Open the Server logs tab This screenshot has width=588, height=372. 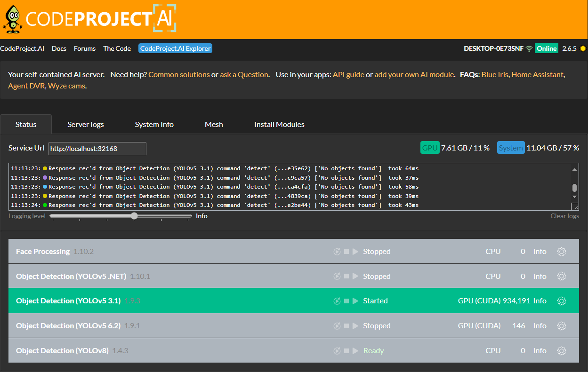[x=86, y=124]
